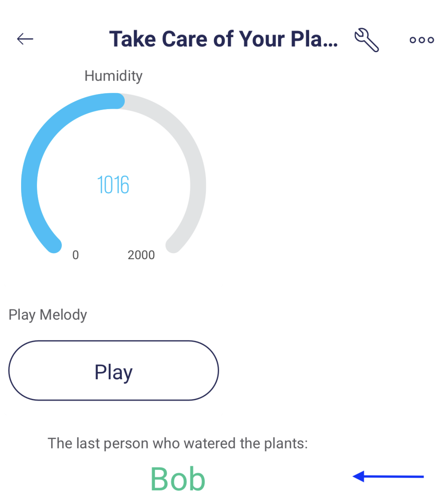Select the Take Care of Your Pla... title

coord(224,39)
